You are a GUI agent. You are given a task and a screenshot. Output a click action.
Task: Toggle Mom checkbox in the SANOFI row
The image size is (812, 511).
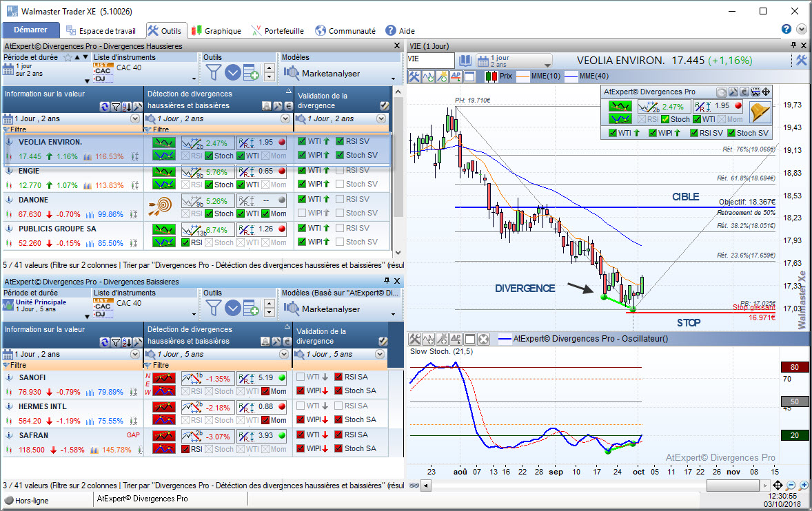(265, 392)
